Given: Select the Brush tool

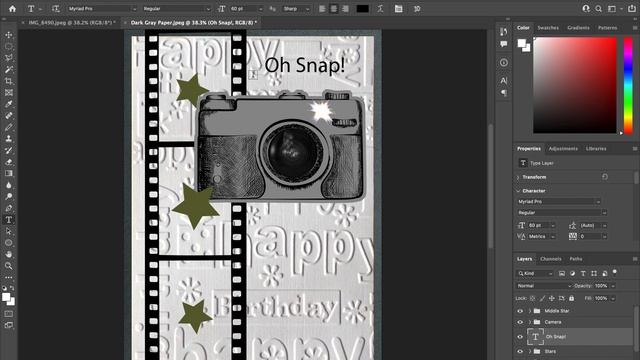Looking at the screenshot, I should [x=9, y=127].
